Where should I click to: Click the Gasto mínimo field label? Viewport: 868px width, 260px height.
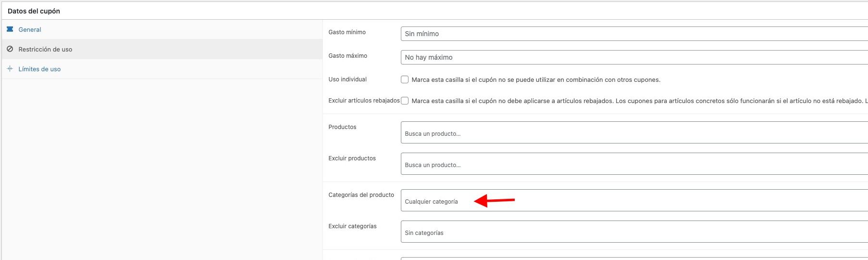347,32
